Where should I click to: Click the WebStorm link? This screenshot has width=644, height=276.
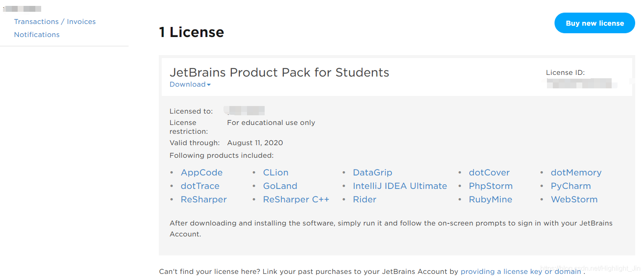tap(574, 199)
